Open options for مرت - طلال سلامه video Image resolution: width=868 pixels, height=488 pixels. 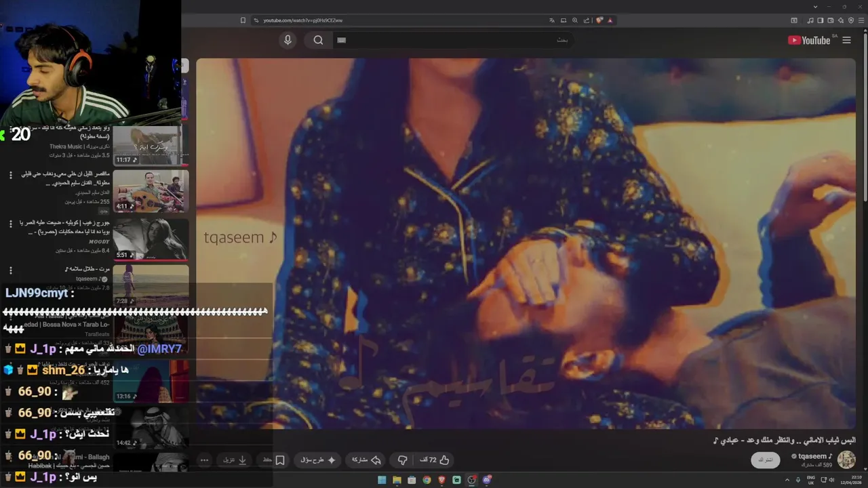click(x=11, y=271)
